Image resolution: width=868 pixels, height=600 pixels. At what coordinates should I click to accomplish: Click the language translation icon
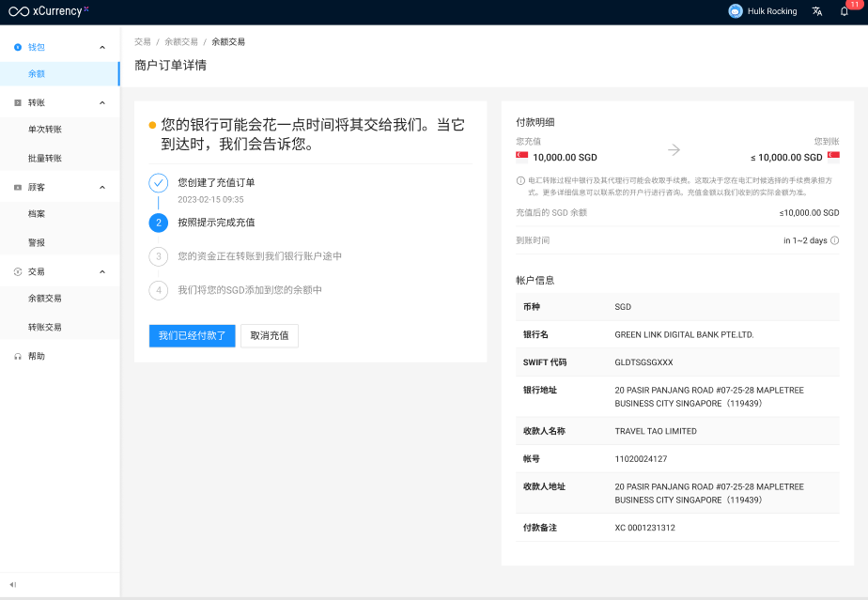click(817, 11)
